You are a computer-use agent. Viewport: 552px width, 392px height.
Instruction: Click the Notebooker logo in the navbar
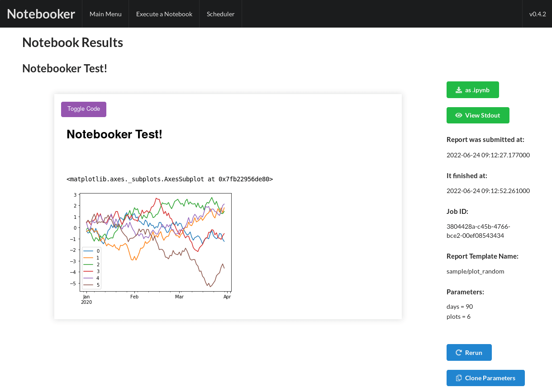pos(41,14)
